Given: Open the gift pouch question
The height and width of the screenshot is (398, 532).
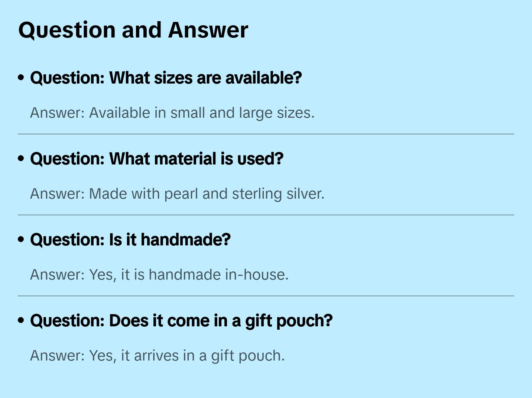Looking at the screenshot, I should tap(181, 321).
